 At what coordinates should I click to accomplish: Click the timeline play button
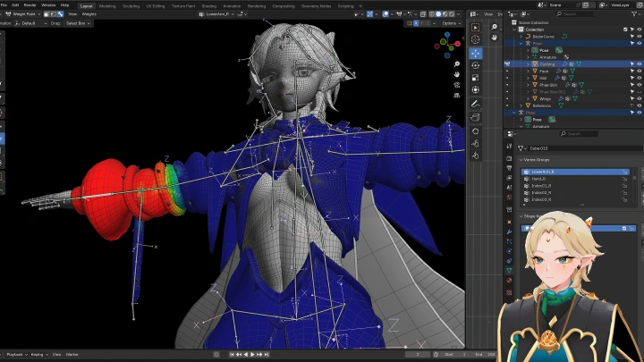tap(252, 354)
